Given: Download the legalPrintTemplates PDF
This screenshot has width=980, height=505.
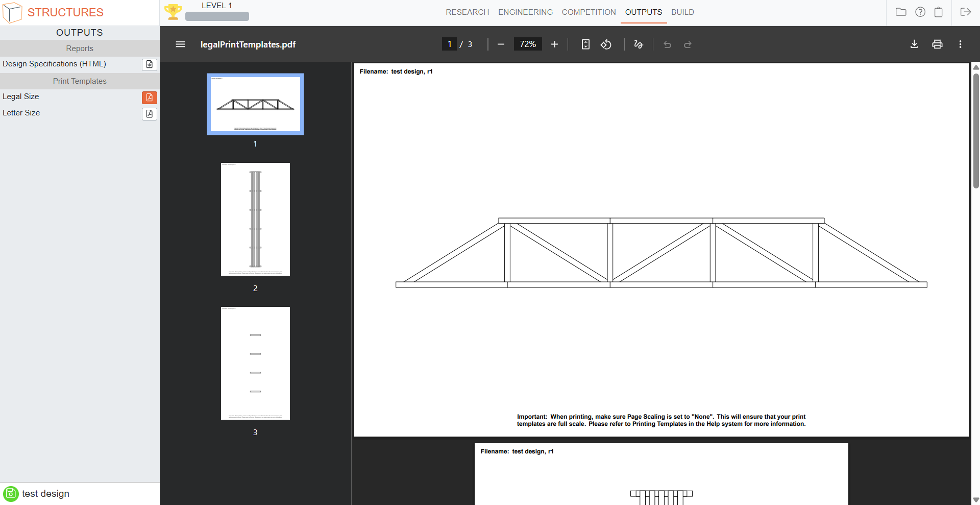Looking at the screenshot, I should coord(914,44).
